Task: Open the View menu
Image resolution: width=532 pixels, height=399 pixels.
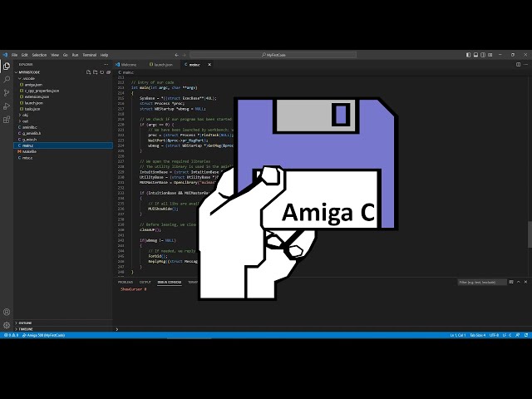Action: point(55,55)
